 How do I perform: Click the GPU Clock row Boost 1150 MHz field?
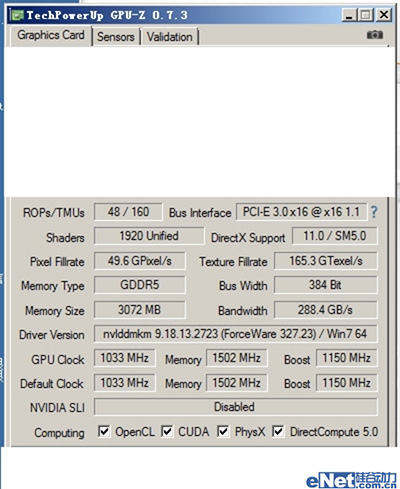347,358
